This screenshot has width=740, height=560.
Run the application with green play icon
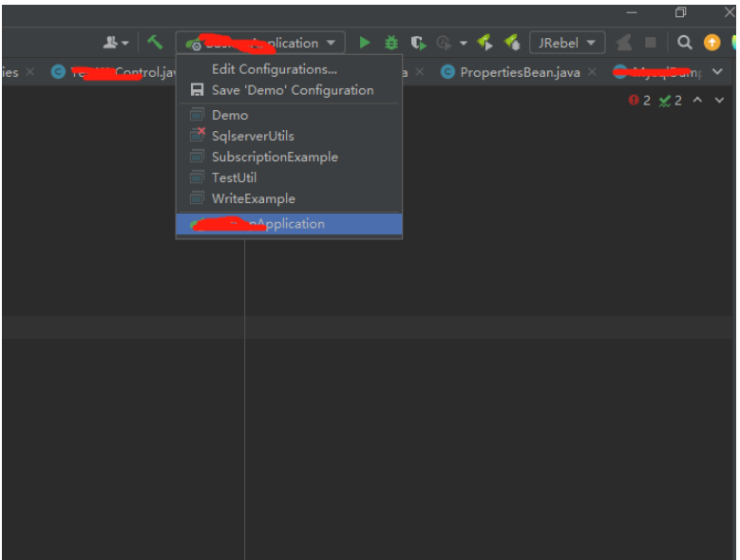(x=365, y=43)
